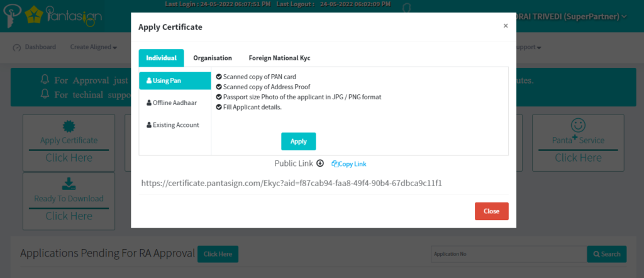Click the Apply Certificate dialog title
The width and height of the screenshot is (644, 278).
(x=170, y=28)
